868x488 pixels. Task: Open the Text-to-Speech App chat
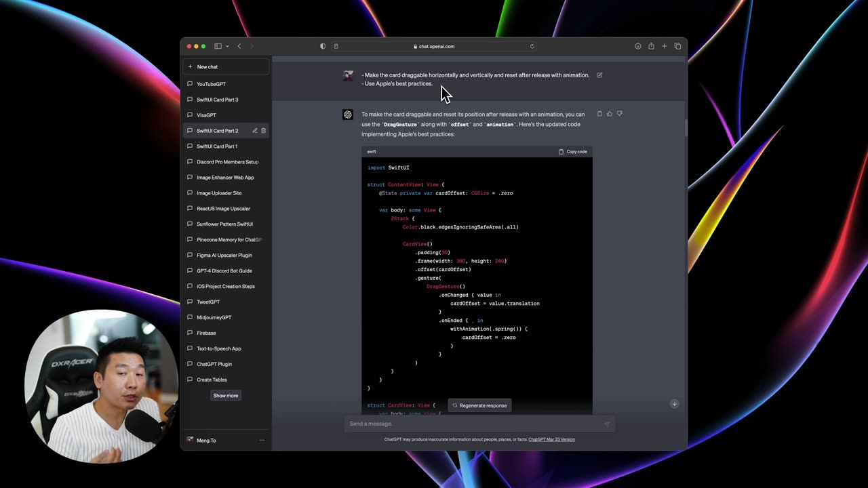(226, 349)
